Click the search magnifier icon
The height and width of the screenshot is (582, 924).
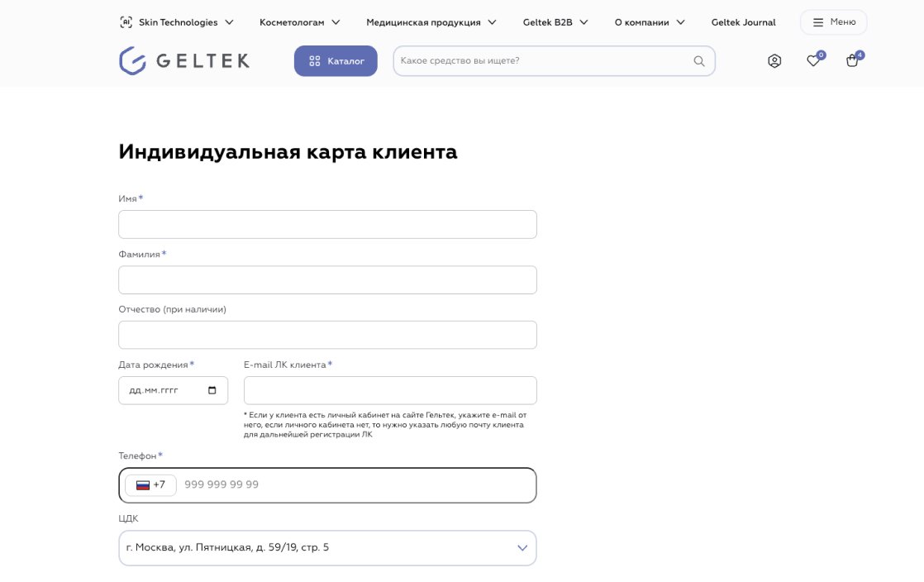[699, 60]
